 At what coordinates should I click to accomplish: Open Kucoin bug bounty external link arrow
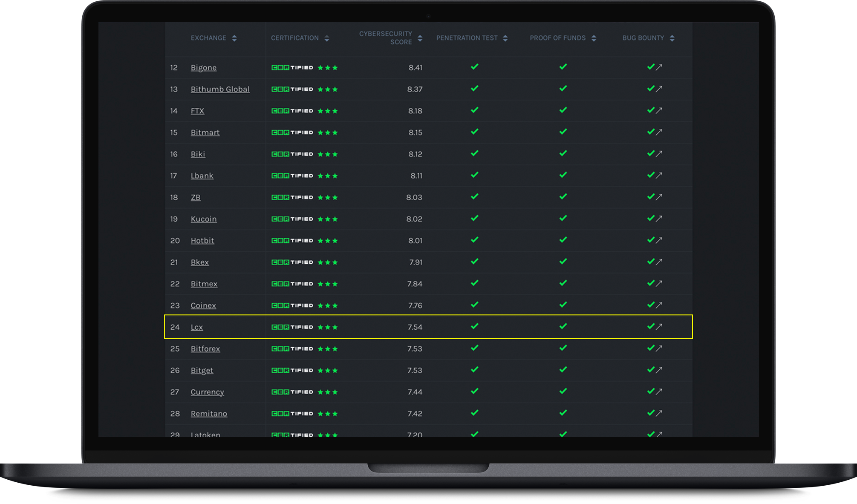click(659, 219)
